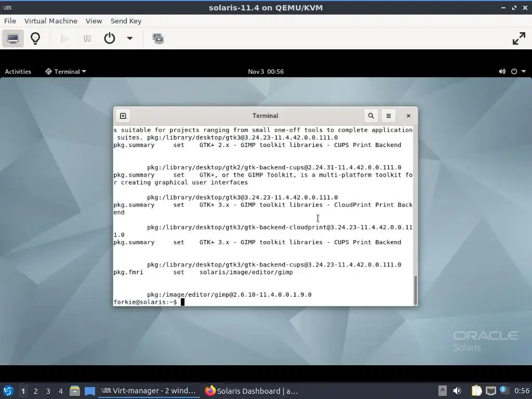
Task: Open the Virtual Machine menu
Action: pyautogui.click(x=51, y=21)
